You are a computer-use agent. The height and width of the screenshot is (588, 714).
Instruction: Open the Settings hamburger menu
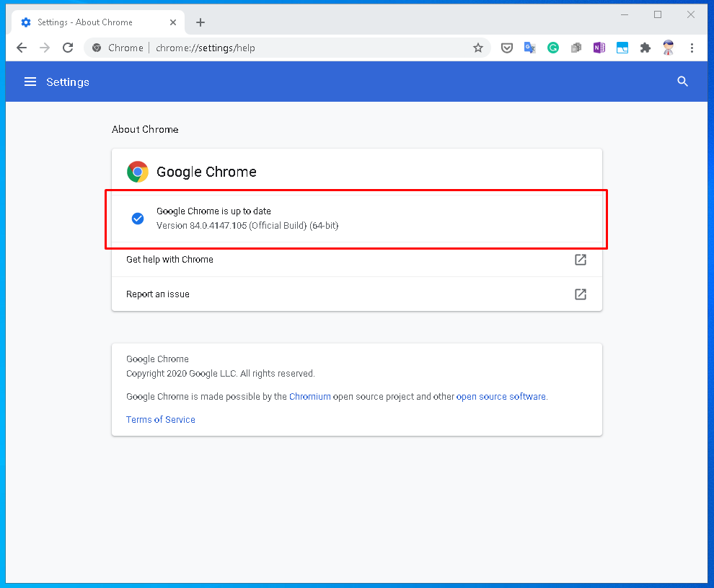coord(30,82)
